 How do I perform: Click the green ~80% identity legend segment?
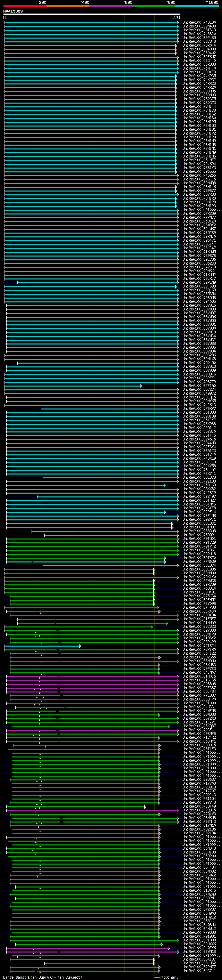tap(154, 6)
